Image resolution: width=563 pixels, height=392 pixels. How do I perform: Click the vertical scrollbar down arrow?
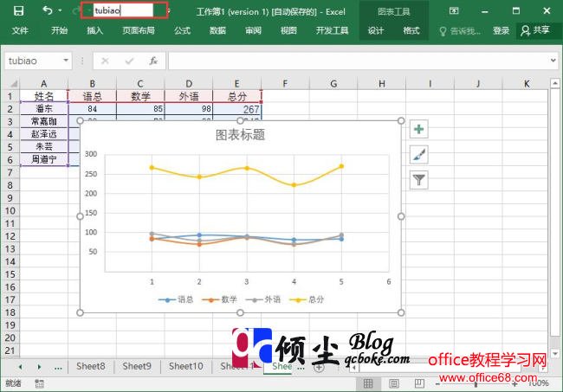click(554, 353)
